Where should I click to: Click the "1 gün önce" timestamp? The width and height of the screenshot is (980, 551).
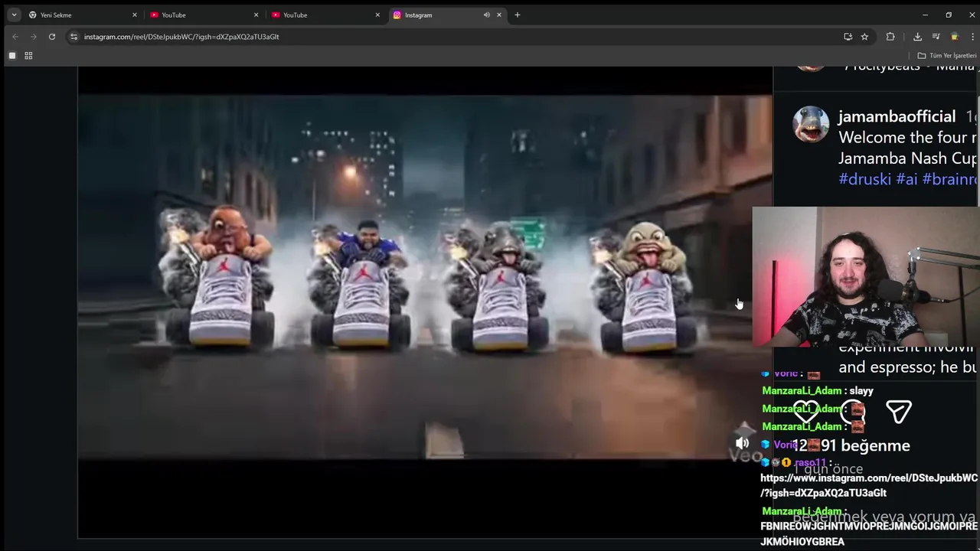point(828,469)
